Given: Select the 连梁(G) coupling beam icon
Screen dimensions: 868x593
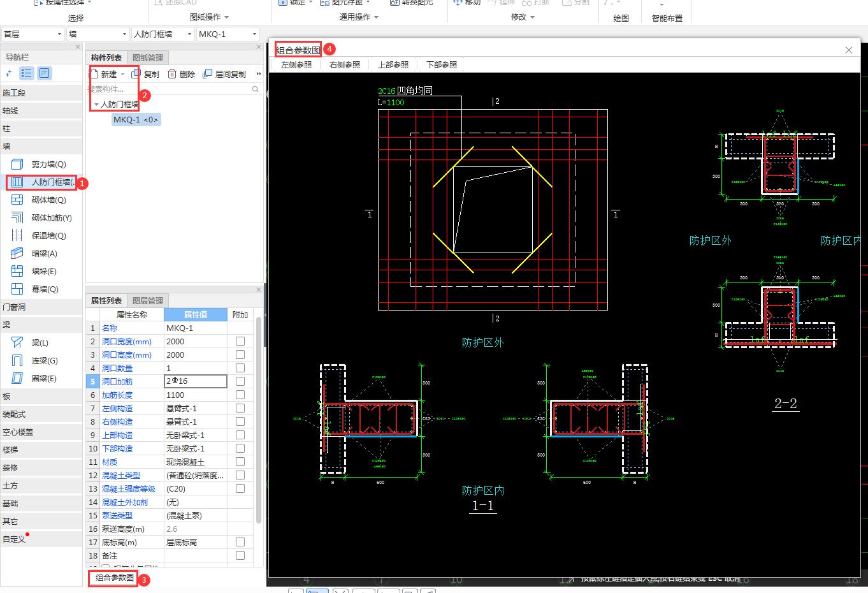Looking at the screenshot, I should [17, 361].
